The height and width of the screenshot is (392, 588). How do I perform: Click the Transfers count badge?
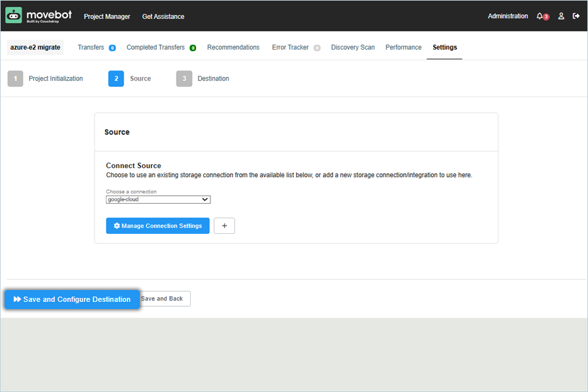click(112, 48)
